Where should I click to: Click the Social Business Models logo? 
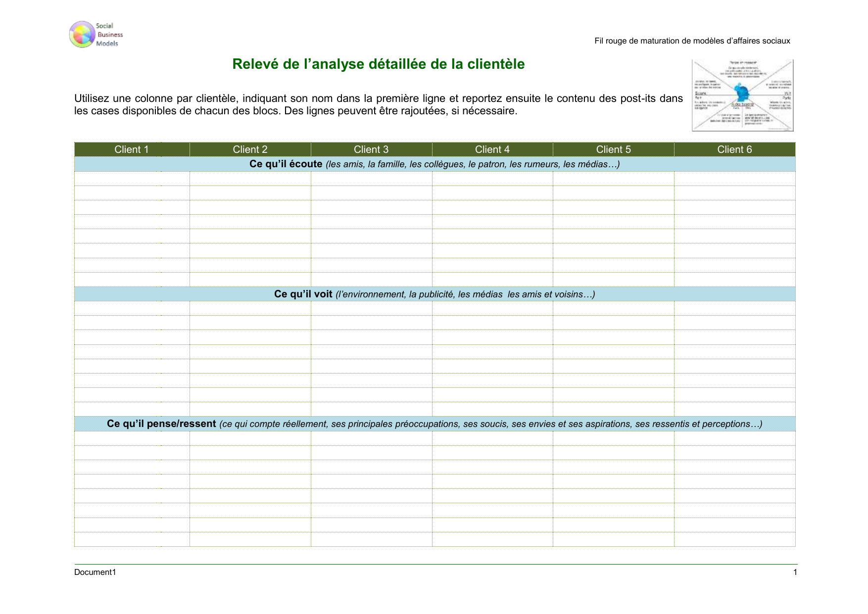click(x=96, y=35)
